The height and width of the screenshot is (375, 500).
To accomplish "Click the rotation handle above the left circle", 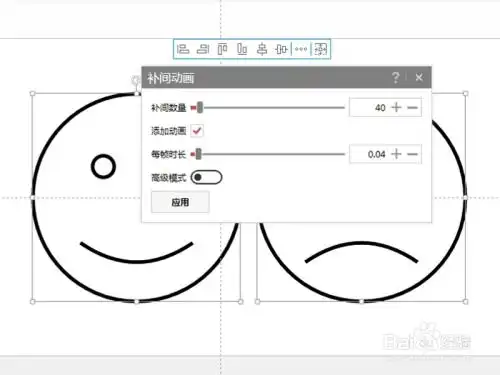I will (135, 80).
